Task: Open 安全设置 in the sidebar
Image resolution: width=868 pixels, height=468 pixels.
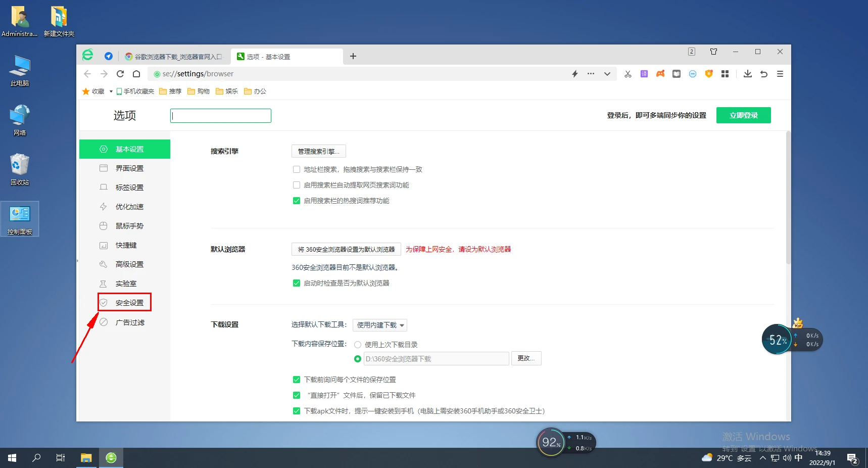Action: coord(125,303)
